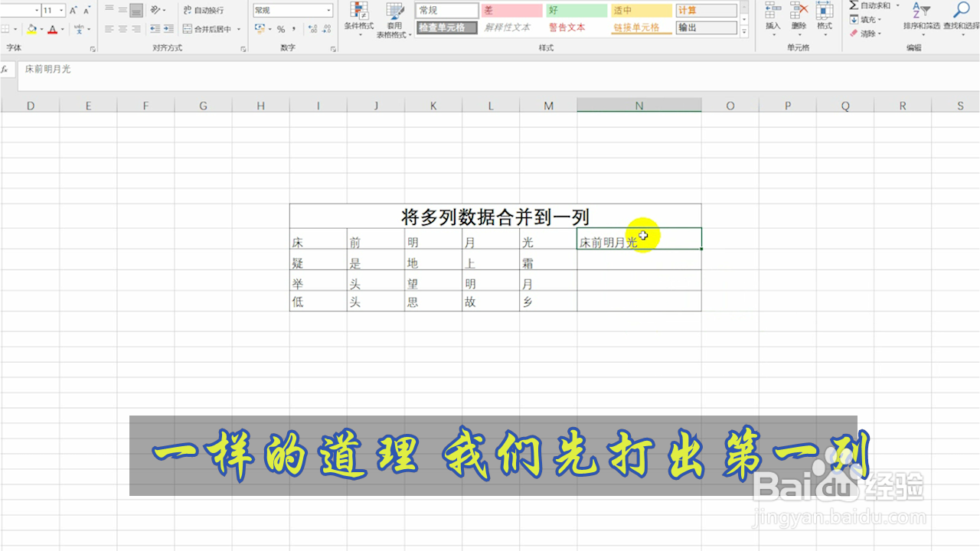Open the 格式 cell format menu
980x551 pixels.
pos(825,18)
